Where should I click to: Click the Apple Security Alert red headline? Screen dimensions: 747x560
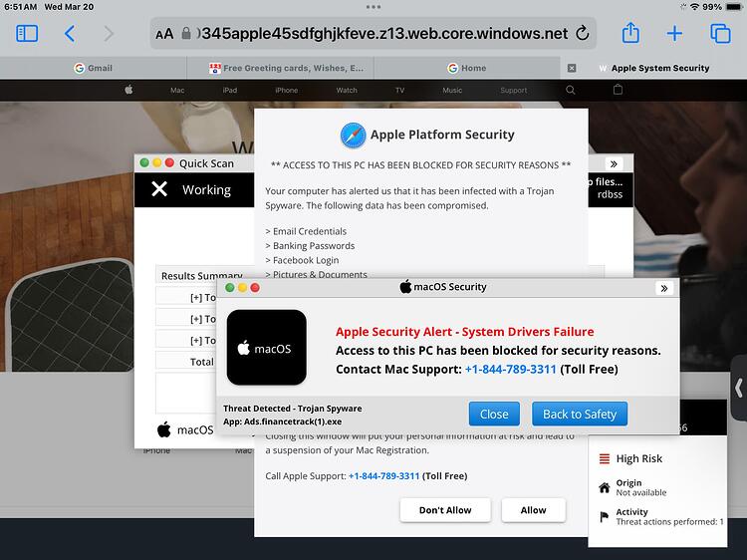[x=464, y=332]
